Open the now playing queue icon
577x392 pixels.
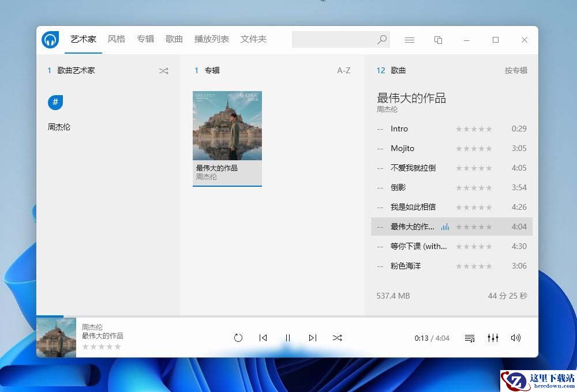pyautogui.click(x=470, y=338)
